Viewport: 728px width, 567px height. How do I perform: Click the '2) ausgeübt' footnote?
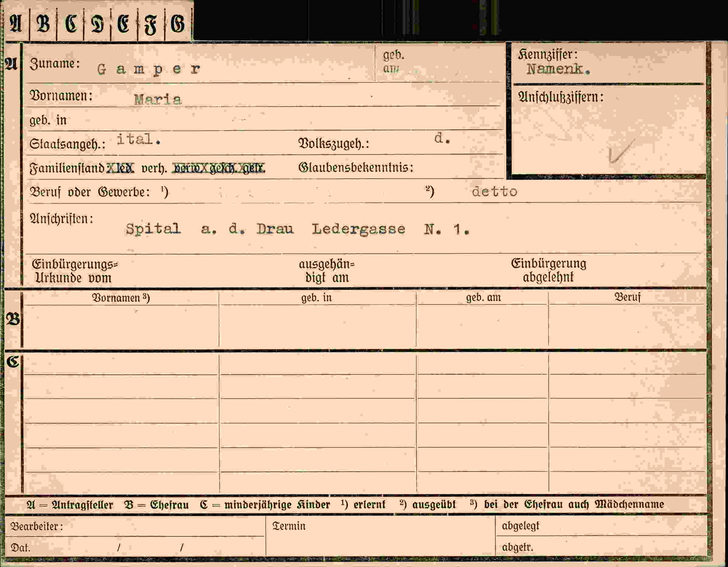pos(428,504)
